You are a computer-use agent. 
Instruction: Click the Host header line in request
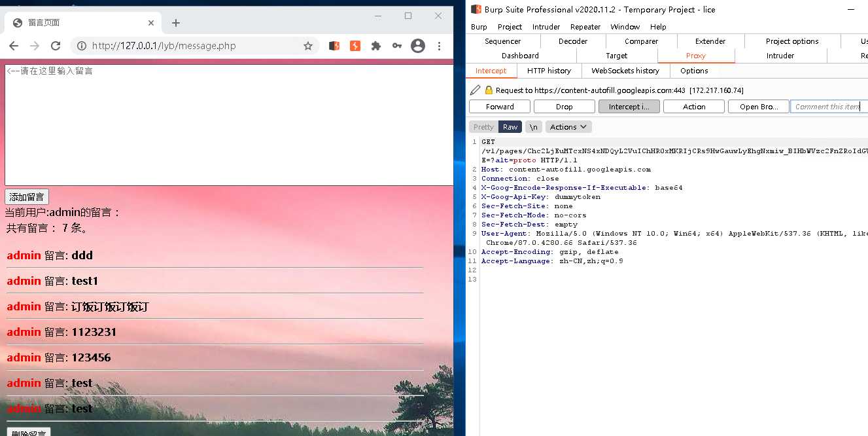[566, 169]
